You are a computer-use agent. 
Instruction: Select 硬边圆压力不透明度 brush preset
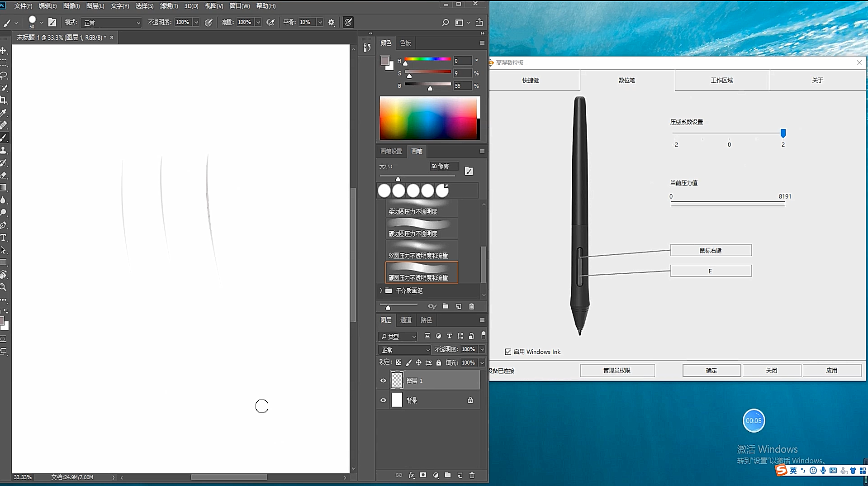coord(422,228)
